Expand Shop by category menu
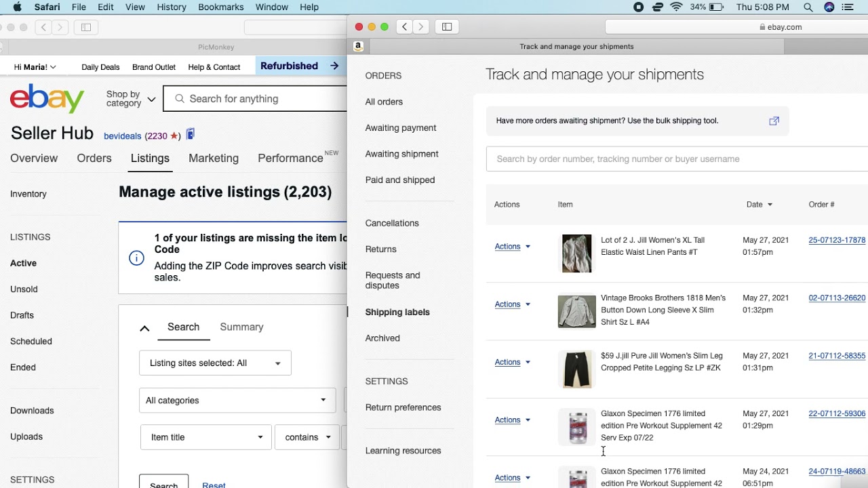This screenshot has width=868, height=488. coord(131,99)
